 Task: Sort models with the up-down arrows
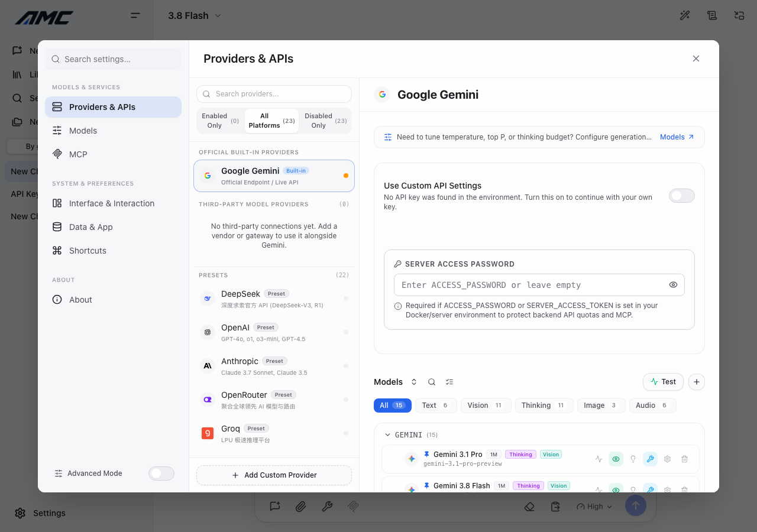414,382
